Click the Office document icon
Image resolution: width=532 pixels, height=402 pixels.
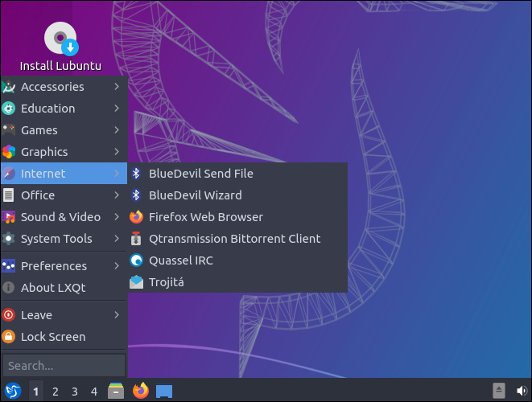click(x=9, y=195)
